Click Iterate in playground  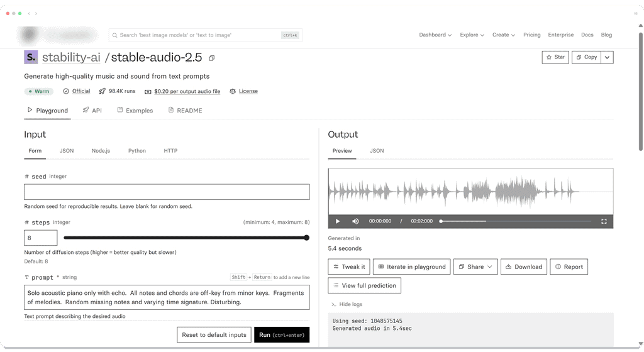tap(411, 267)
